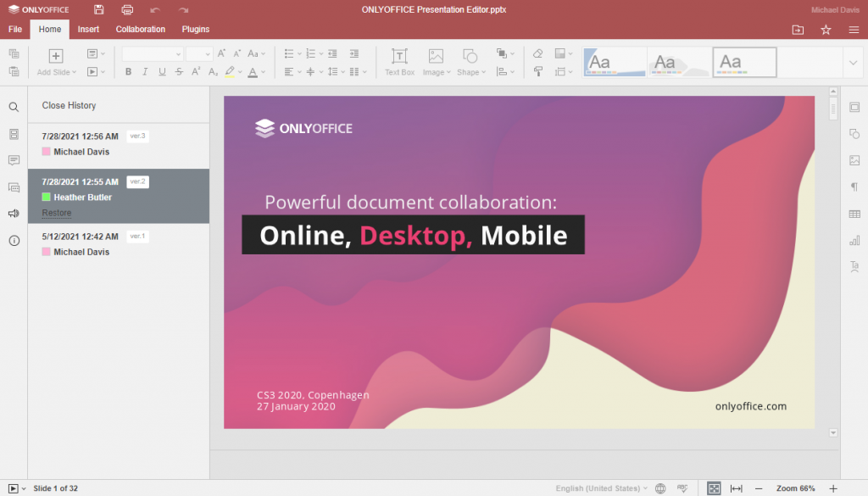This screenshot has height=496, width=868.
Task: Toggle bold formatting
Action: (x=128, y=71)
